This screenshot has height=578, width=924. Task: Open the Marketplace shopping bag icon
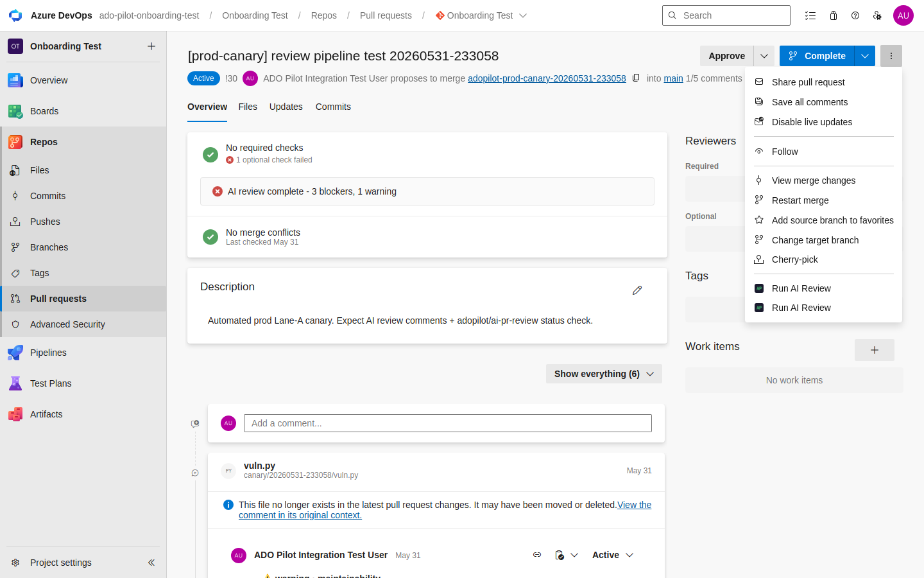click(x=834, y=15)
